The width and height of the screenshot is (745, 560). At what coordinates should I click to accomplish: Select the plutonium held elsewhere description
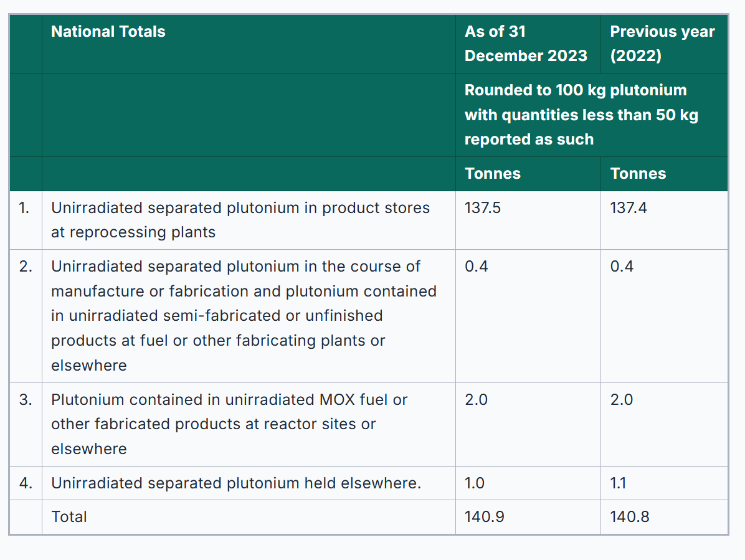point(235,483)
